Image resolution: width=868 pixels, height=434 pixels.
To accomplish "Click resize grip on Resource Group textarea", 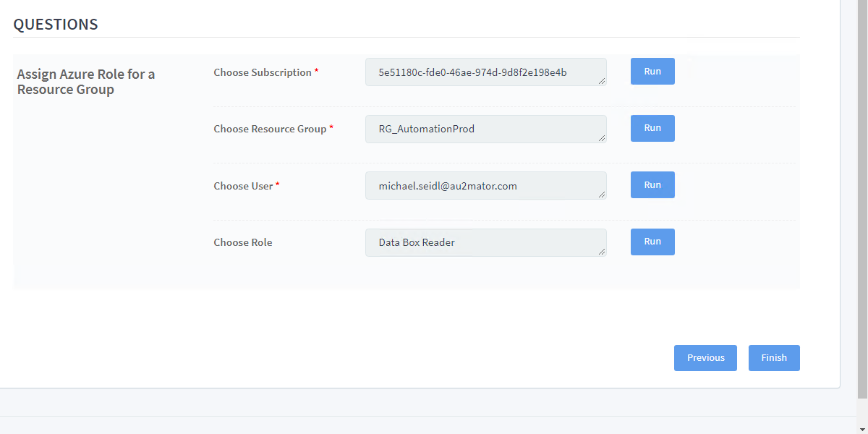I will click(x=602, y=138).
